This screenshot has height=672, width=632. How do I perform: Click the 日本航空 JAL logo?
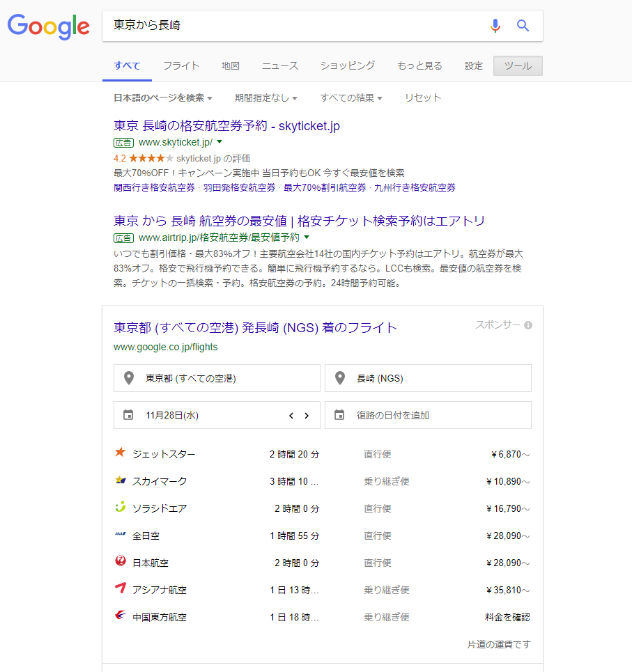coord(121,561)
